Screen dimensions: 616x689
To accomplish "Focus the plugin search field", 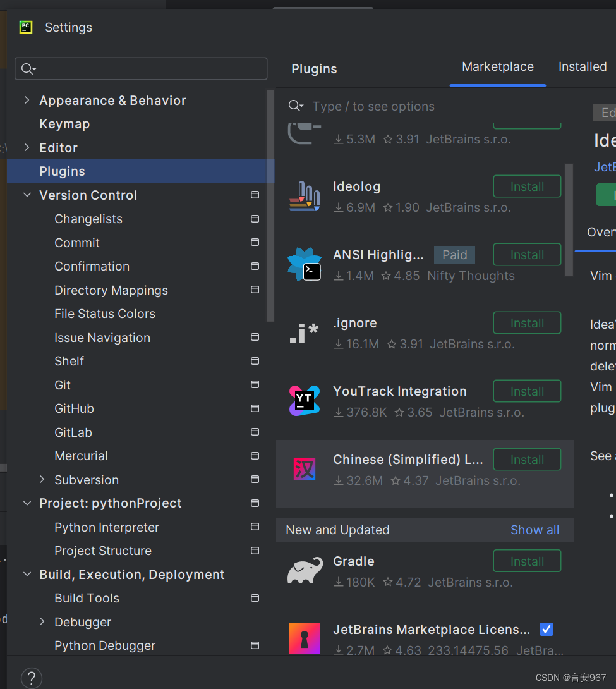I will click(x=425, y=106).
